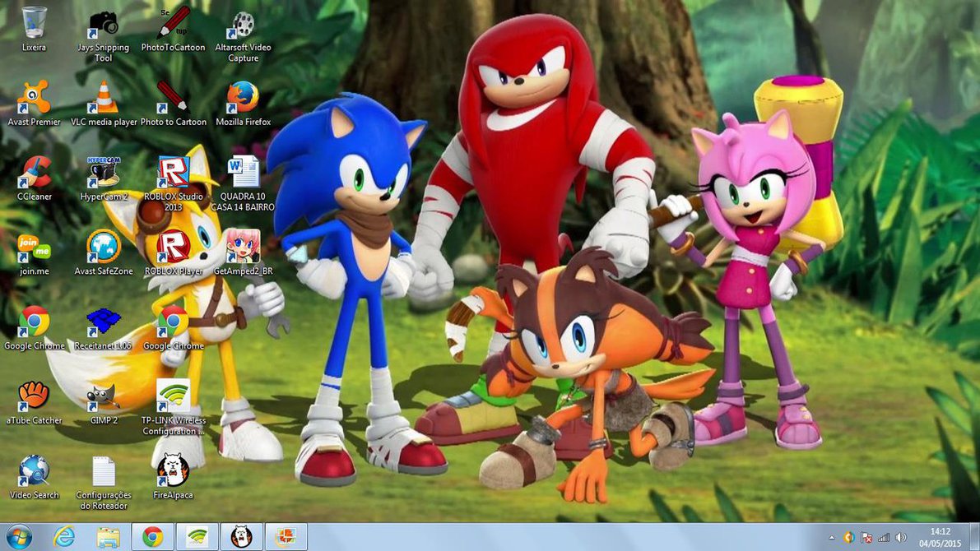Image resolution: width=980 pixels, height=551 pixels.
Task: Switch to the orange photo collage taskbar button
Action: click(286, 537)
